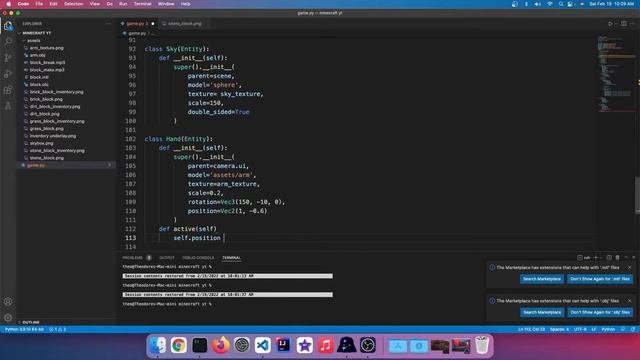Open block_break.mp3 in the explorer
The height and width of the screenshot is (360, 640).
pyautogui.click(x=47, y=62)
